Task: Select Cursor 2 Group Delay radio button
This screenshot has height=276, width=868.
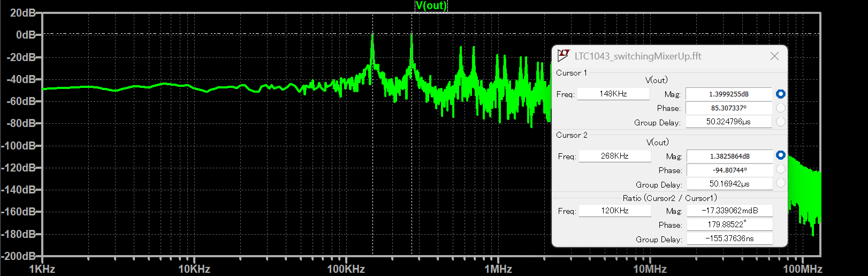Action: (780, 183)
